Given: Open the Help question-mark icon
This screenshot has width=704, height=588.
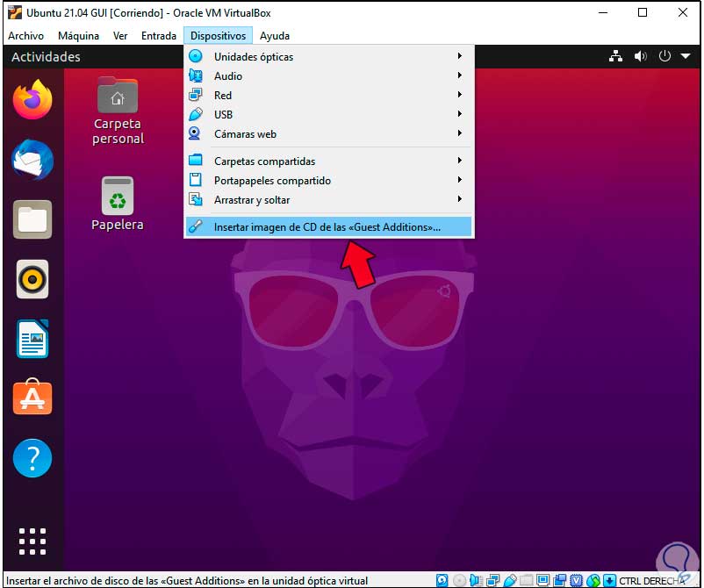Looking at the screenshot, I should [32, 458].
